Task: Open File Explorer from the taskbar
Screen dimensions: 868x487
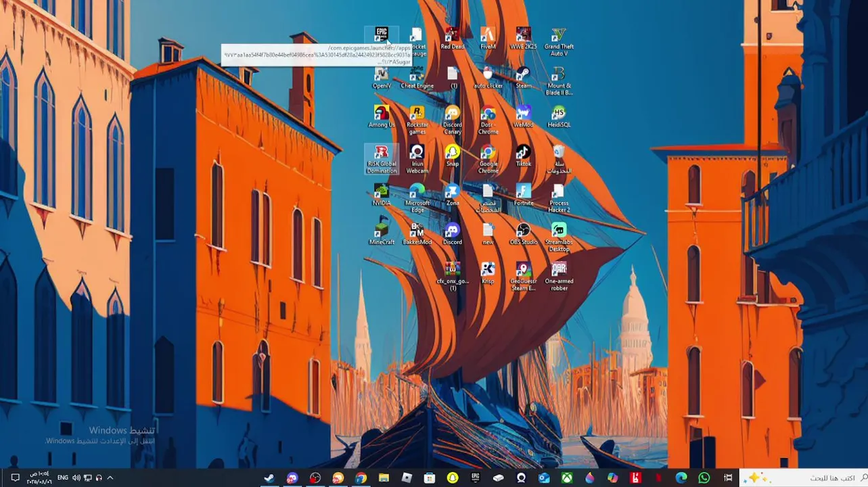Action: [x=384, y=478]
